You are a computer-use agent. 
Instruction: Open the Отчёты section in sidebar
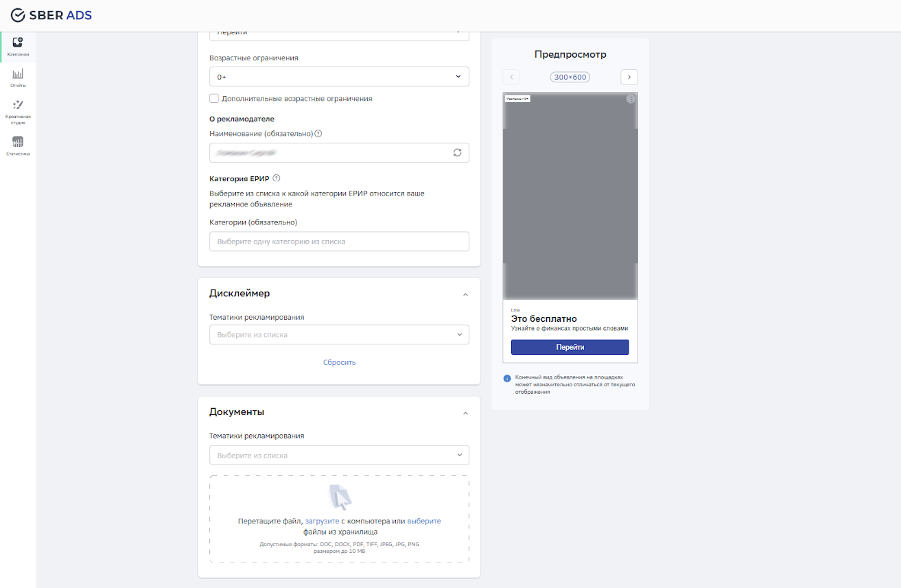[17, 78]
